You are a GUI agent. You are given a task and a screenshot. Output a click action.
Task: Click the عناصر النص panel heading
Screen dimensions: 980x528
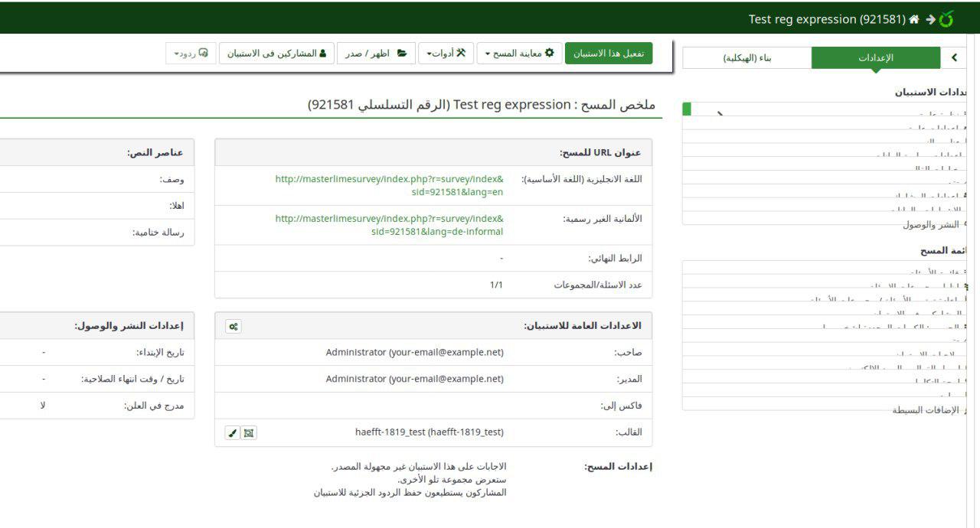(x=155, y=153)
